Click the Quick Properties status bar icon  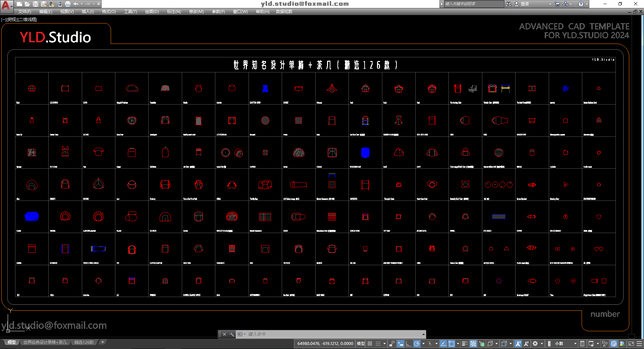tap(582, 344)
